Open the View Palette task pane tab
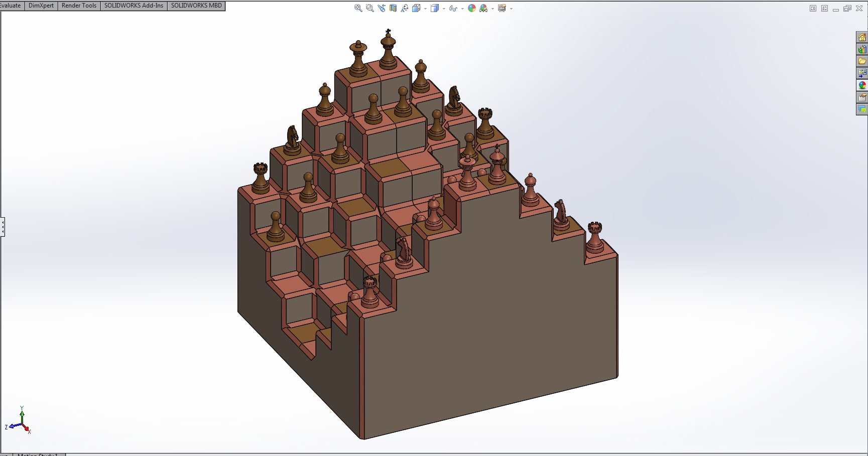Image resolution: width=868 pixels, height=456 pixels. 862,73
